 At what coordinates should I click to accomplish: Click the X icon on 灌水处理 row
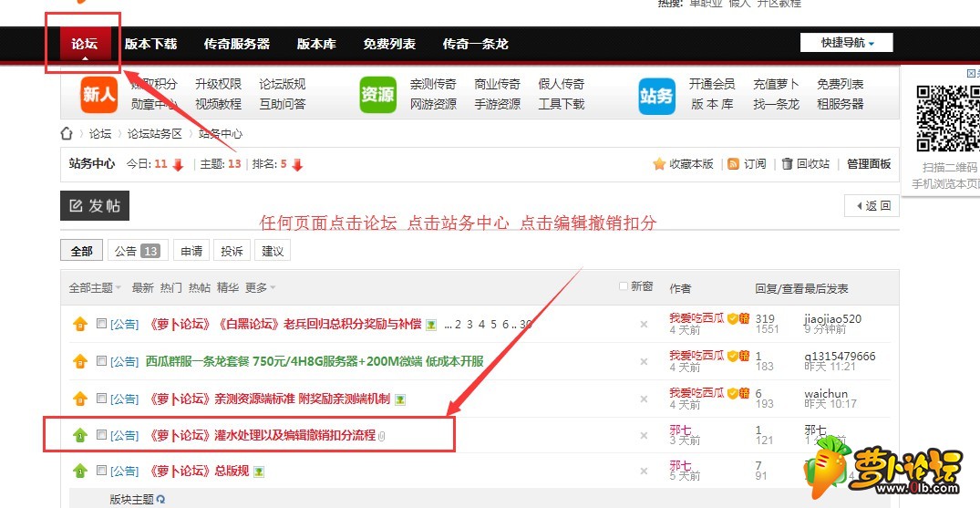pyautogui.click(x=644, y=436)
